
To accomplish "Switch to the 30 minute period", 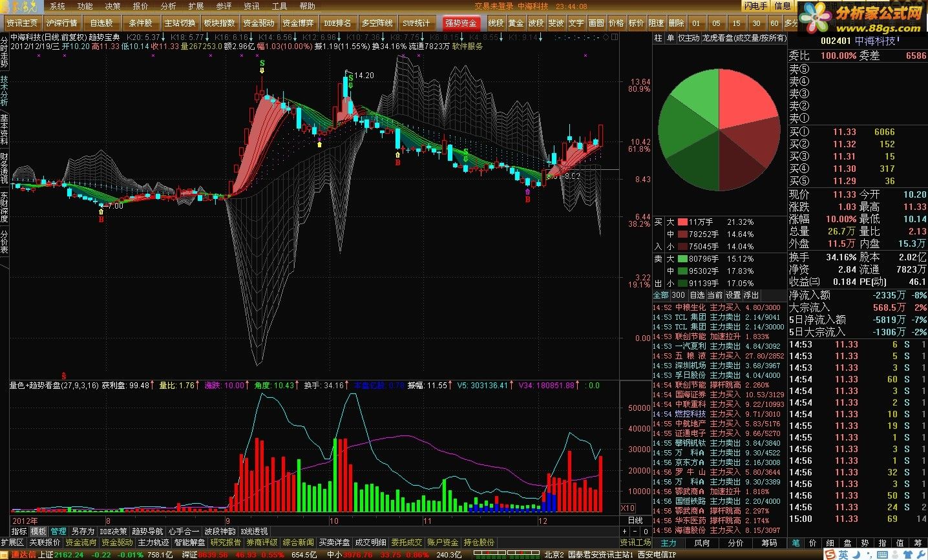I will coord(755,23).
